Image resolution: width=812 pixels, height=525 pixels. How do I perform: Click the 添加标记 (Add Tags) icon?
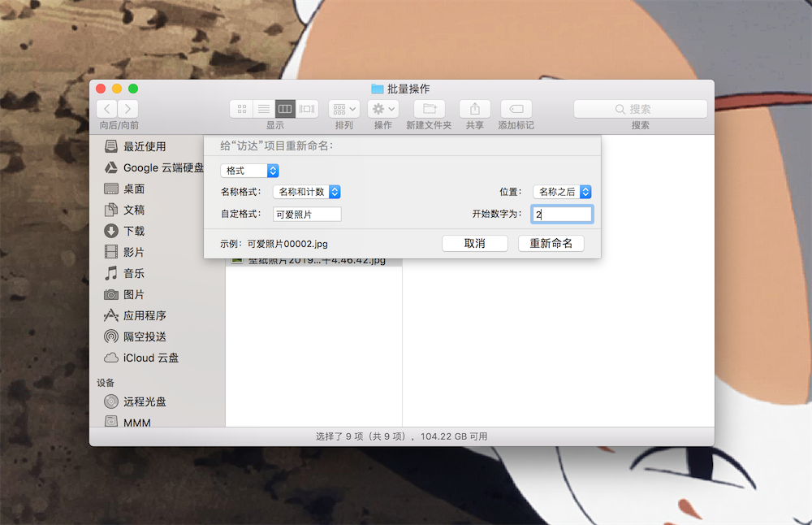click(516, 109)
